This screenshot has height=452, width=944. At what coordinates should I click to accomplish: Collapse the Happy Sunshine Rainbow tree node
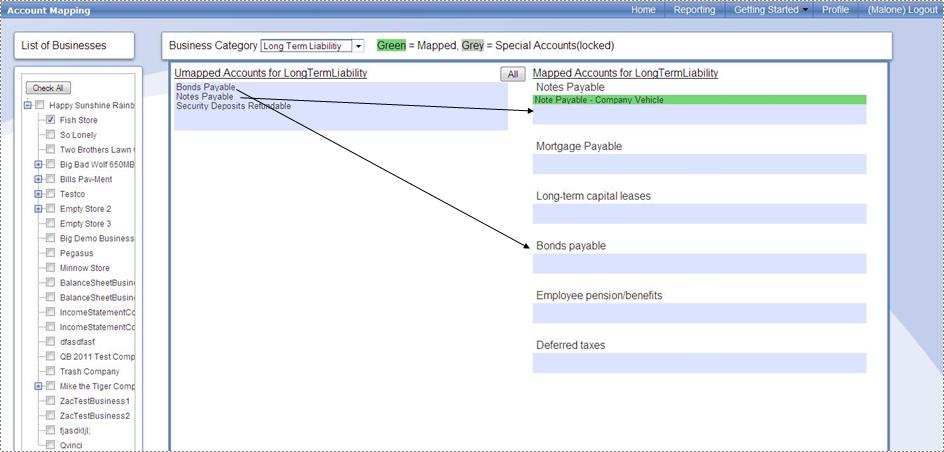[28, 105]
